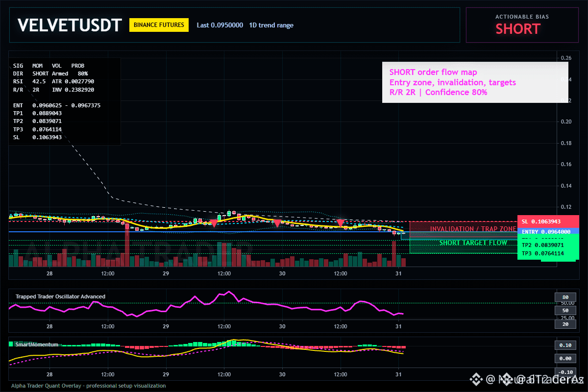Click the 0.10 level on SmartMomentum axis
Screen dimensions: 588x392
565,345
